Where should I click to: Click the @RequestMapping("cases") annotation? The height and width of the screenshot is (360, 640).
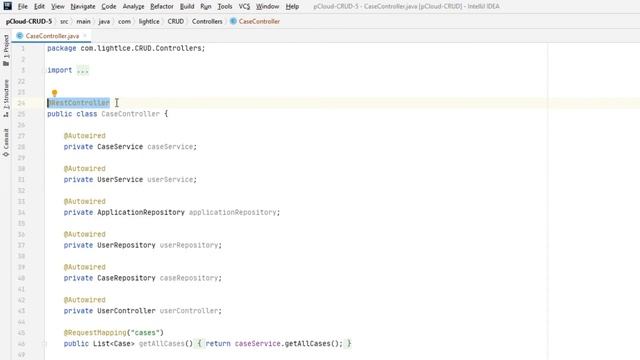tap(113, 333)
